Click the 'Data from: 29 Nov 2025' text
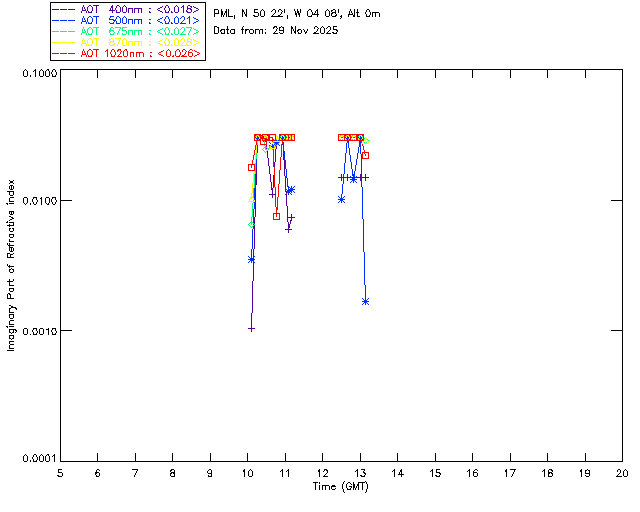640x512 pixels. tap(276, 31)
